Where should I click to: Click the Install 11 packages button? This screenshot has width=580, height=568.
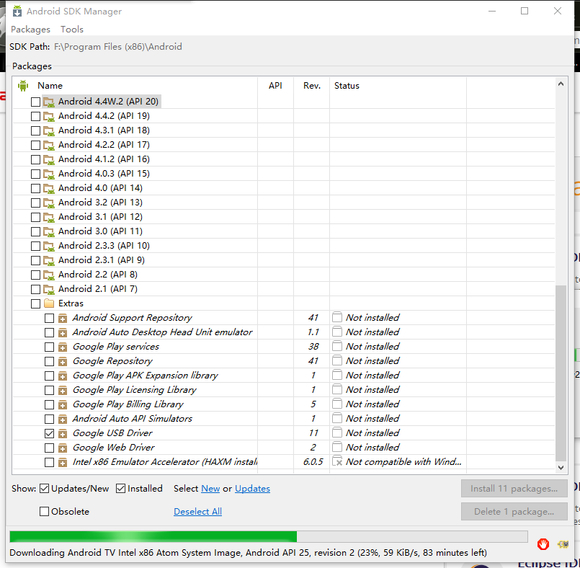pos(514,488)
